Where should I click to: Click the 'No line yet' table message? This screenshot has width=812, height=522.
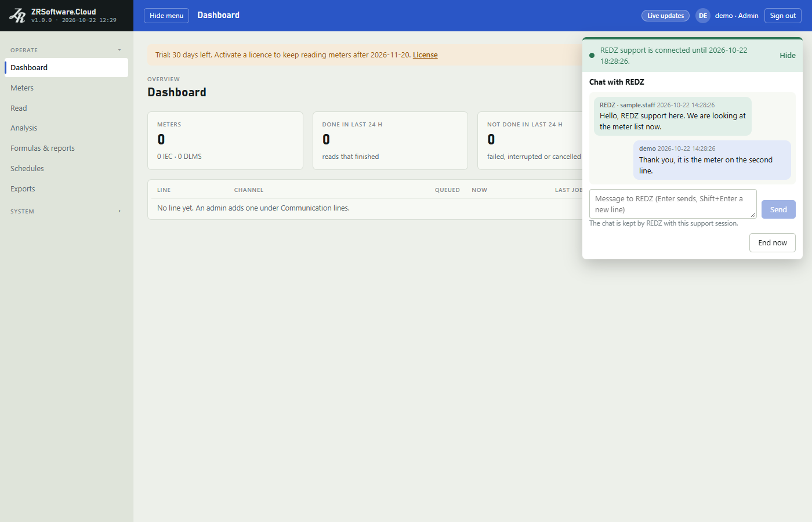coord(253,208)
